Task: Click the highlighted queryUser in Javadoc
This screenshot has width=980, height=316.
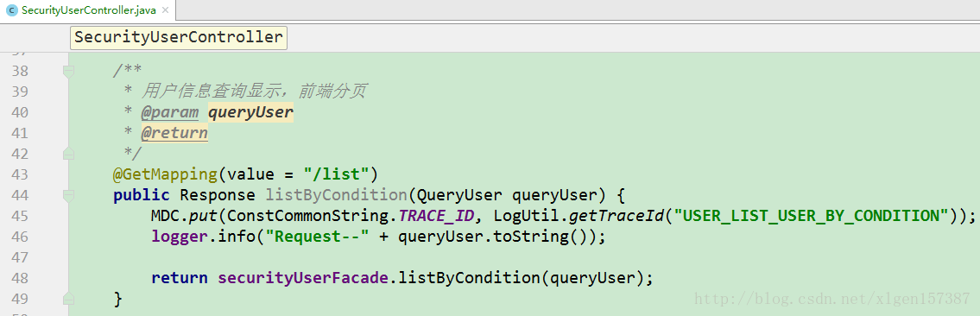Action: pos(250,112)
